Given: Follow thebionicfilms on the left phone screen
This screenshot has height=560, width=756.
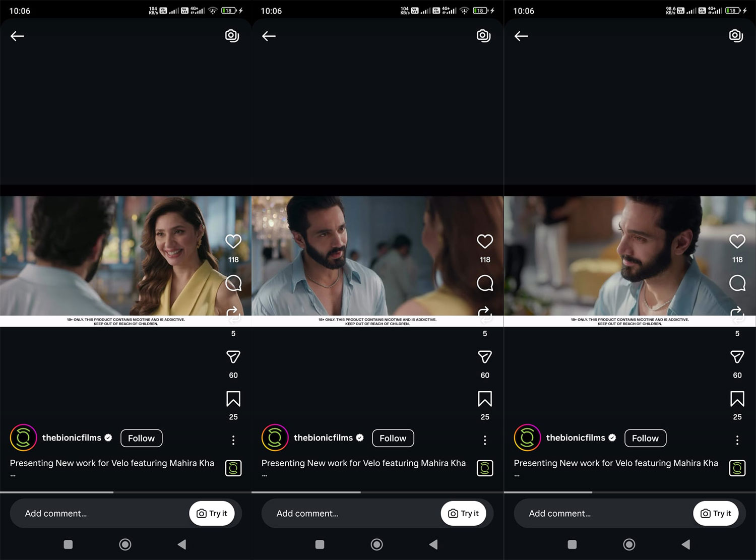Looking at the screenshot, I should 141,438.
